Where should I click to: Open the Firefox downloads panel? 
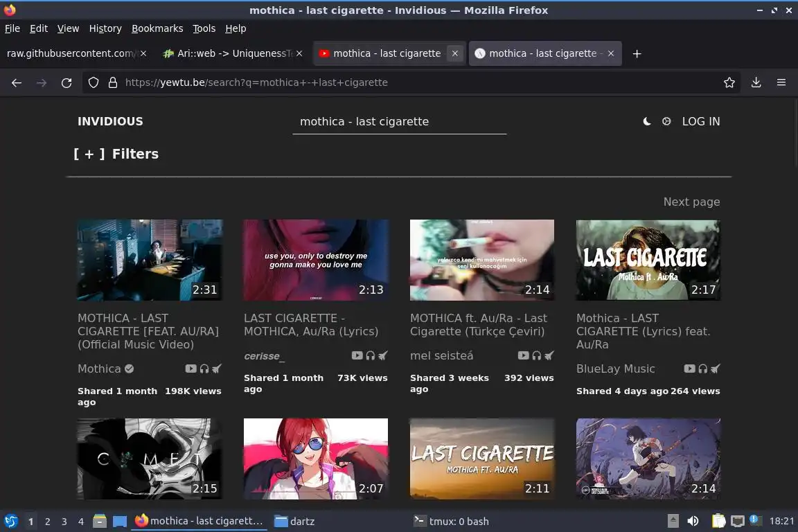click(756, 82)
